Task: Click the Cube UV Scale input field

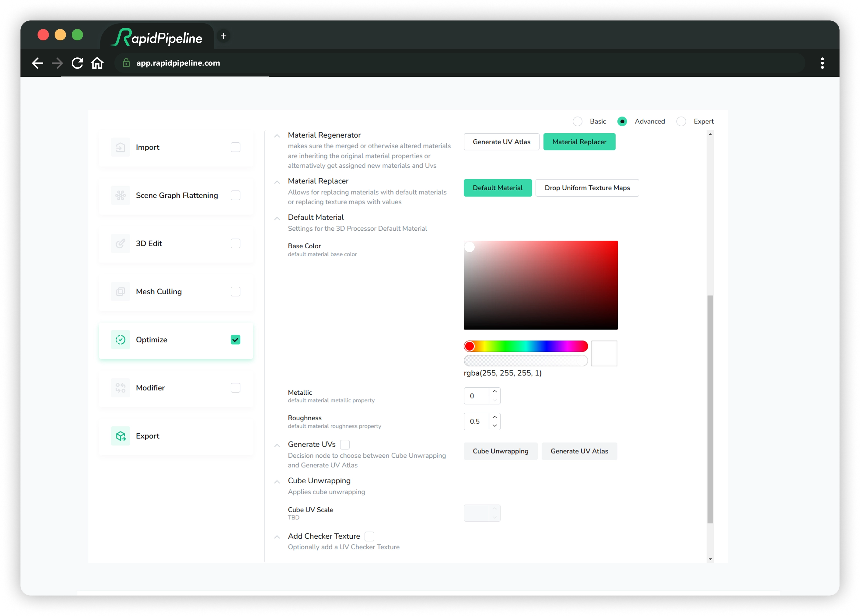Action: click(476, 513)
